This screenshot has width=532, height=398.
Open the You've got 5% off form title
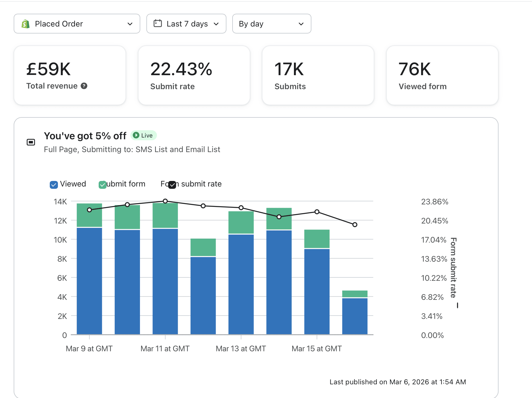point(85,136)
